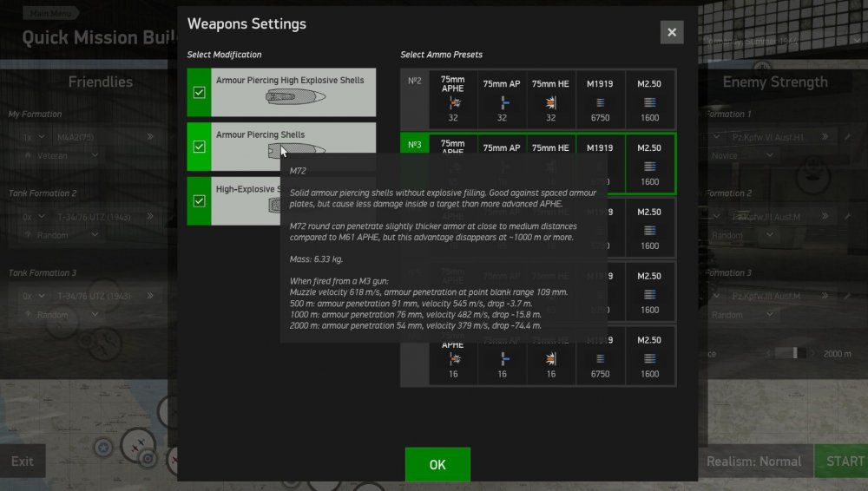Screen dimensions: 868x491
Task: Change the Realism: Normal setting
Action: (x=754, y=462)
